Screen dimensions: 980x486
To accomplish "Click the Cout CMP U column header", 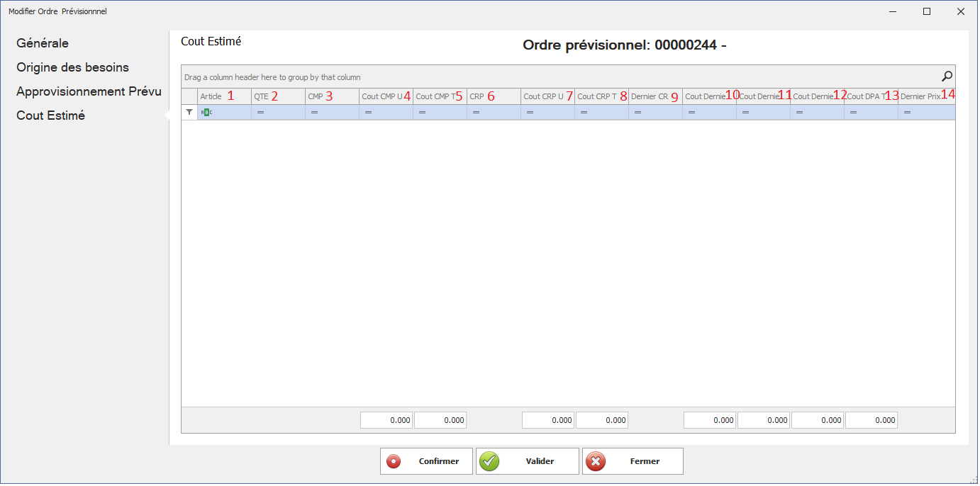I will (382, 96).
